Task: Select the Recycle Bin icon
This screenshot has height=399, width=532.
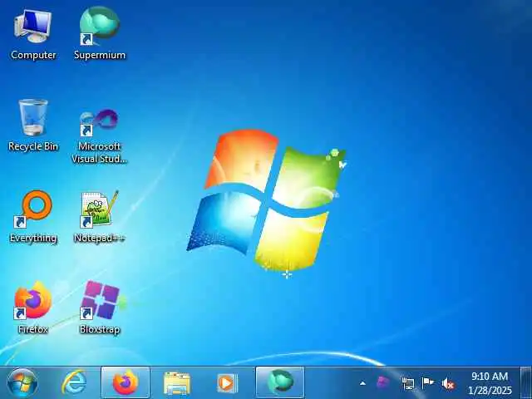Action: pos(33,126)
